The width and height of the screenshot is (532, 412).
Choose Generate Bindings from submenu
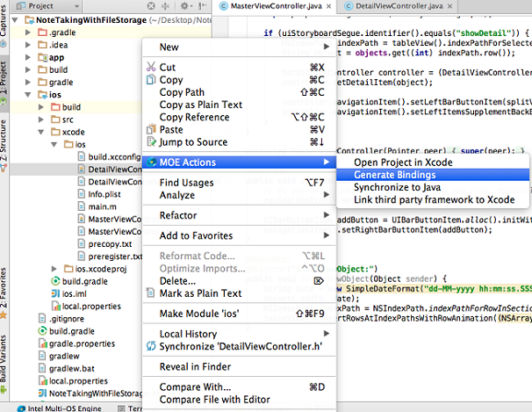click(x=394, y=175)
